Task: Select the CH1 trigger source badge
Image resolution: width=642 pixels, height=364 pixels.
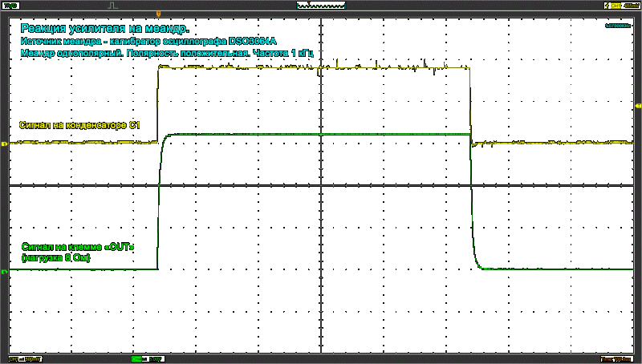Action: pos(616,5)
